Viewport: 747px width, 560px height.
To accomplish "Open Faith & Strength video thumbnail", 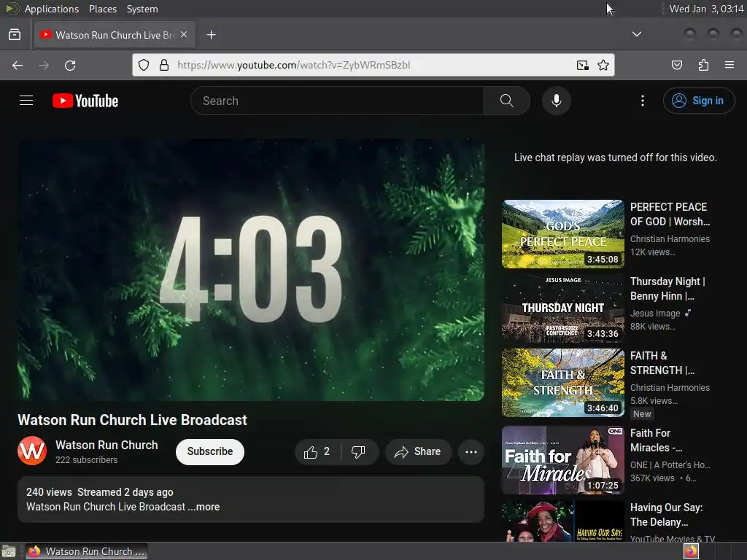I will pyautogui.click(x=562, y=383).
